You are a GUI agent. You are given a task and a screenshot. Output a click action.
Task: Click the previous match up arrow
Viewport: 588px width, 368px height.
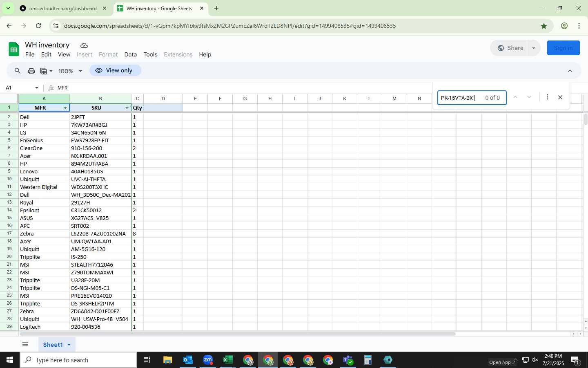(x=515, y=97)
